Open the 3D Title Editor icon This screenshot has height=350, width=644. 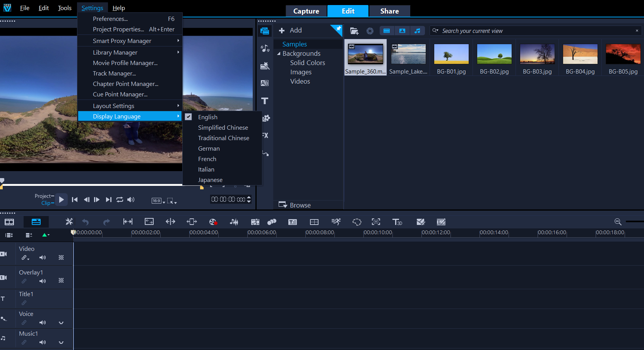tap(397, 222)
